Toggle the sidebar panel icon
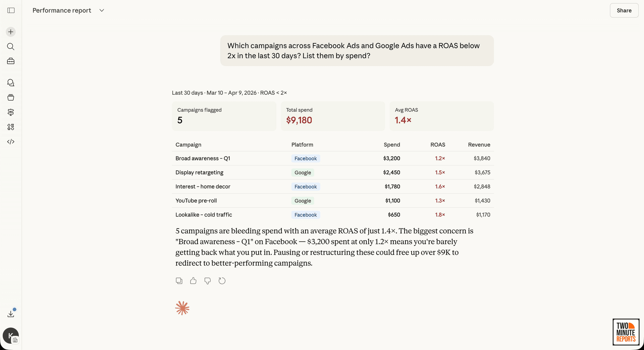Viewport: 644px width, 350px height. 11,10
